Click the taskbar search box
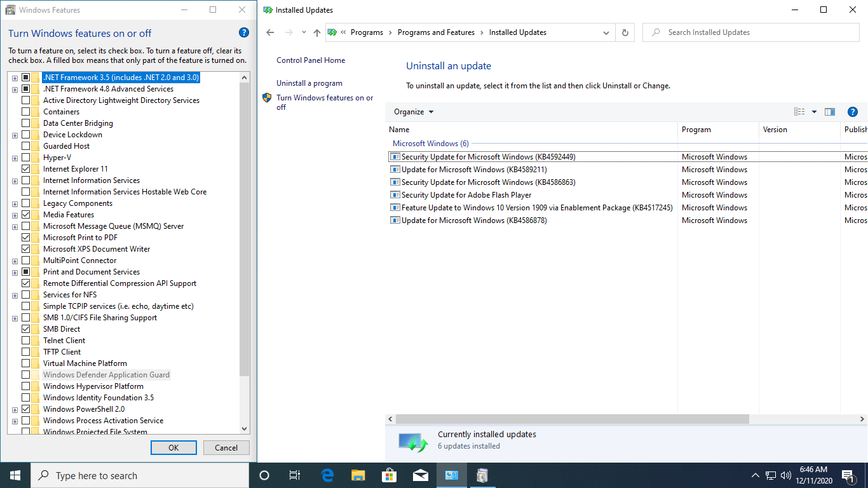This screenshot has width=868, height=488. 140,475
